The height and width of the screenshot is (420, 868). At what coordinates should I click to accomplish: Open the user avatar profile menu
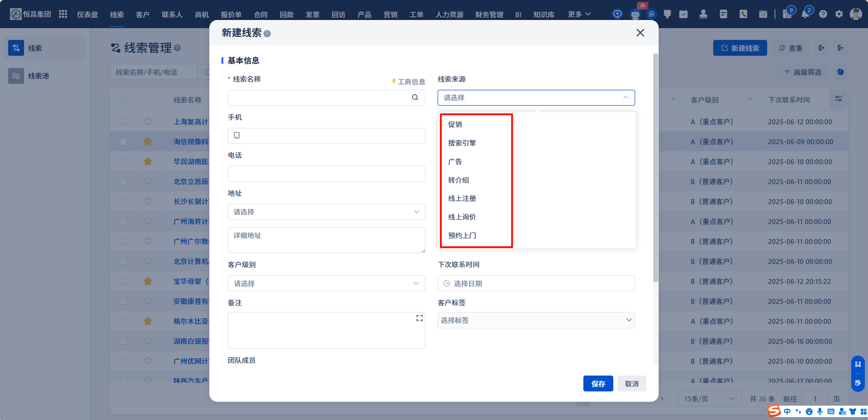pyautogui.click(x=856, y=14)
